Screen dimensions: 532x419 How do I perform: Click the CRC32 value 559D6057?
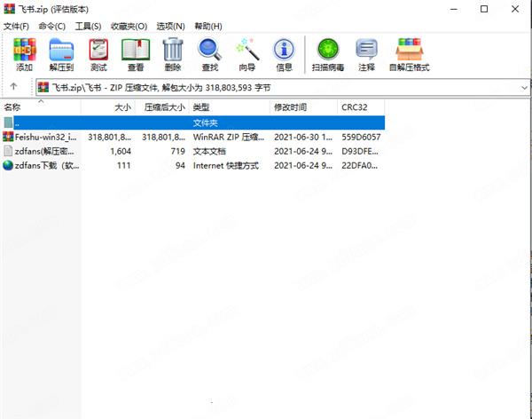pyautogui.click(x=361, y=137)
